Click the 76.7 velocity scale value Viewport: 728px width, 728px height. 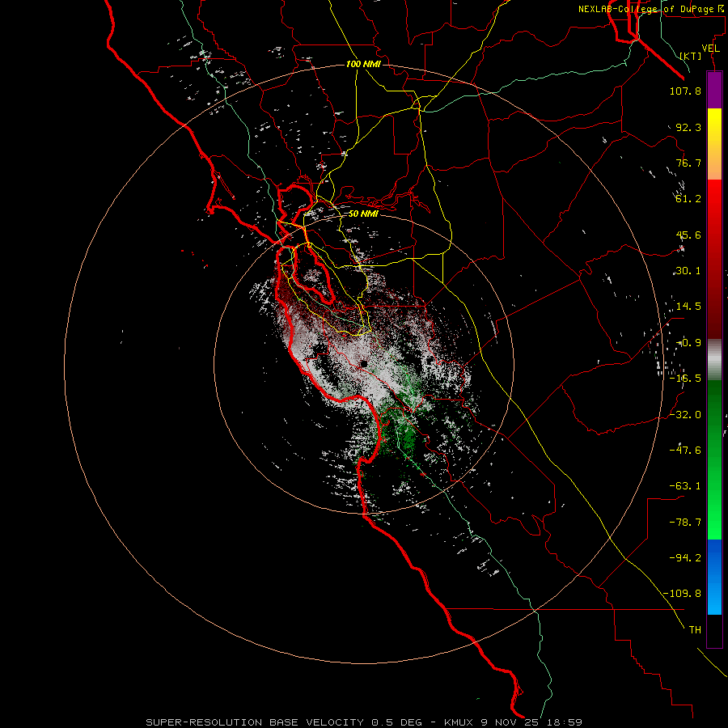tap(688, 163)
